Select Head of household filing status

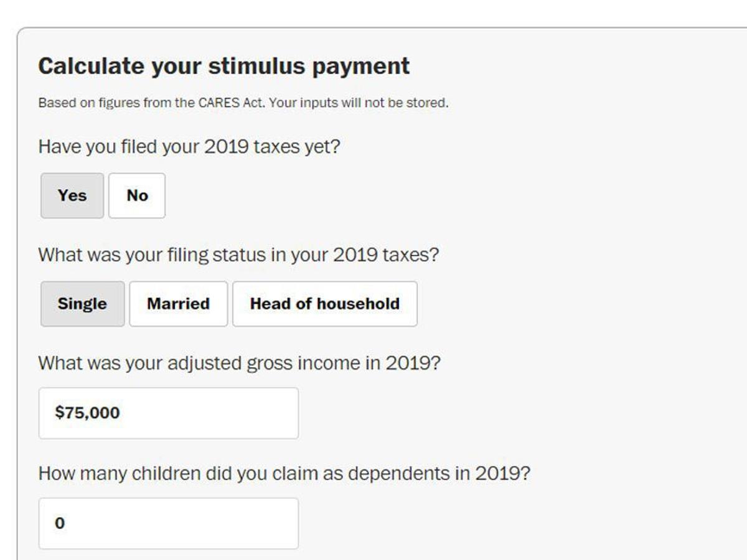click(x=324, y=304)
